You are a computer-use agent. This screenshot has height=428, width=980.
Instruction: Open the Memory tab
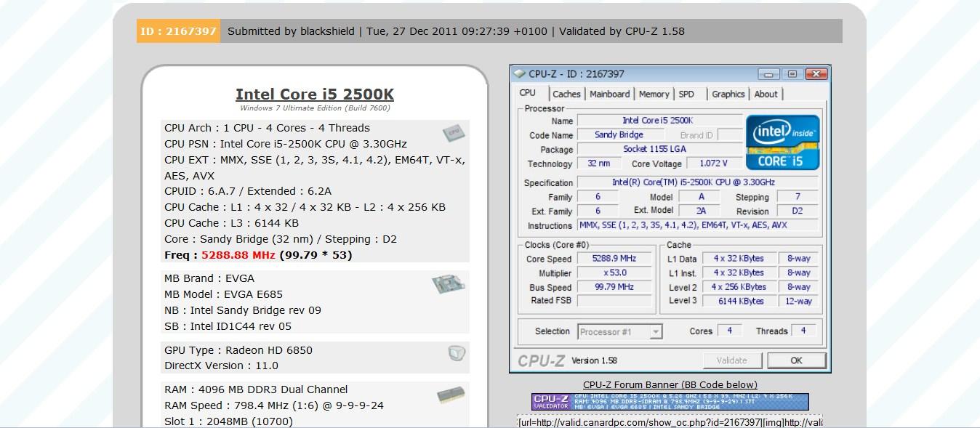pos(654,94)
